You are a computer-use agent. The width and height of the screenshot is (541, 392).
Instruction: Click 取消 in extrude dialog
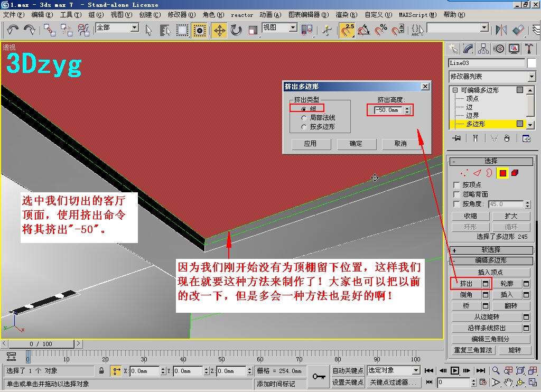(x=401, y=144)
